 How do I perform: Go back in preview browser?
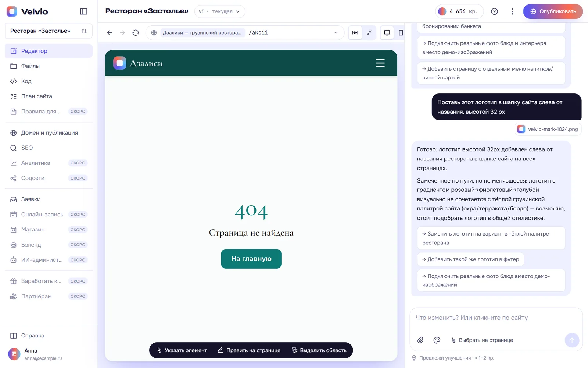point(110,33)
